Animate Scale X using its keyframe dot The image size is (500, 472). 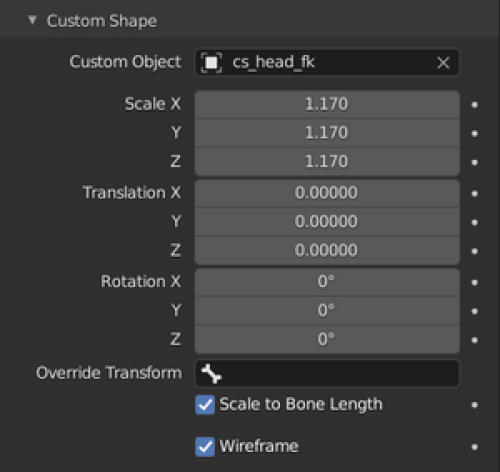[x=474, y=105]
